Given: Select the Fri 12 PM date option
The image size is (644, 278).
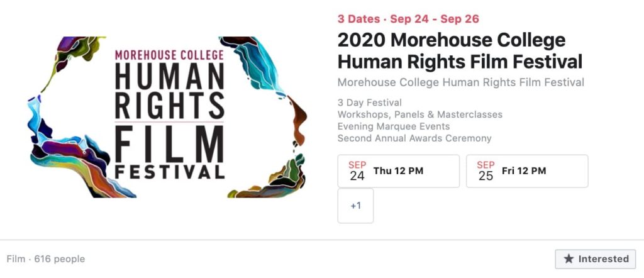Looking at the screenshot, I should coord(527,171).
